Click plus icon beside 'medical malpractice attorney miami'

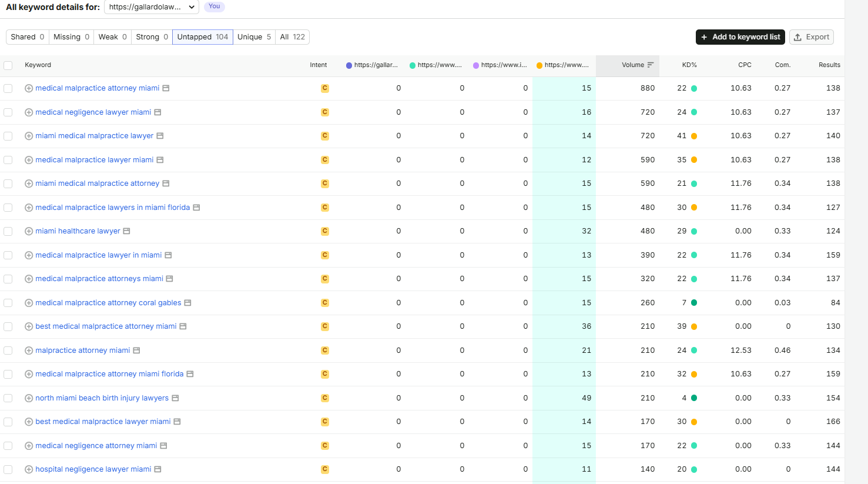tap(29, 88)
